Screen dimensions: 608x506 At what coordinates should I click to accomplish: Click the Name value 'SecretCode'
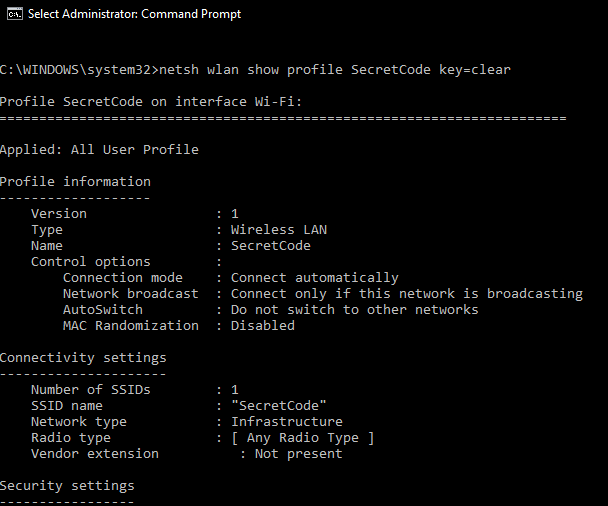pos(271,245)
